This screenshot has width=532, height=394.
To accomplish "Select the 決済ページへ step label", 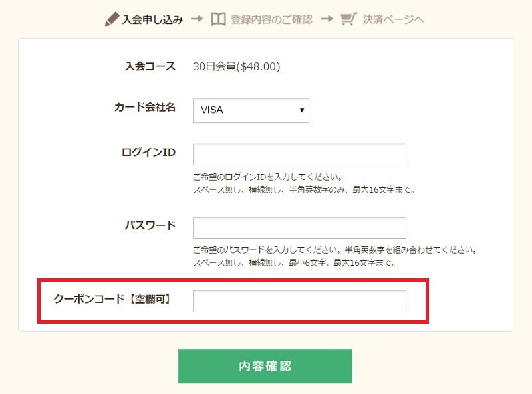I will click(393, 19).
